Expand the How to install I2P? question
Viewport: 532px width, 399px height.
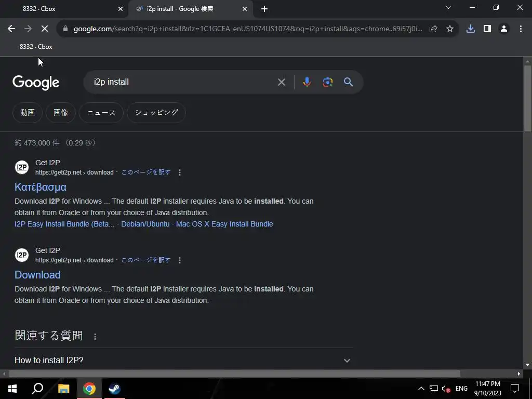pos(183,361)
